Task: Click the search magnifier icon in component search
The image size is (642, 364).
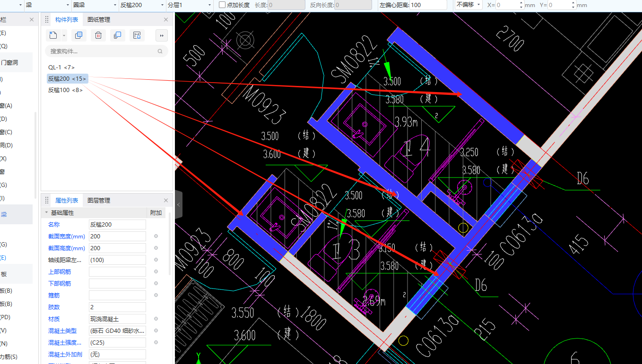Action: tap(160, 51)
